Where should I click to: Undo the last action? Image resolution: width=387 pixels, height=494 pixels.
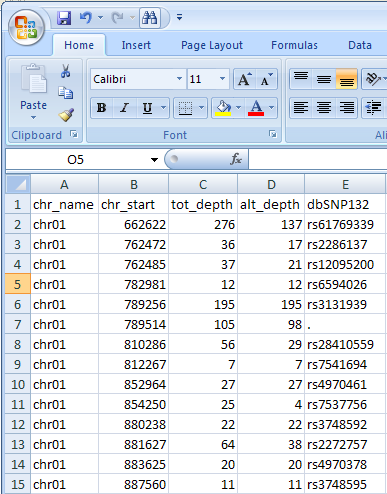[x=86, y=18]
